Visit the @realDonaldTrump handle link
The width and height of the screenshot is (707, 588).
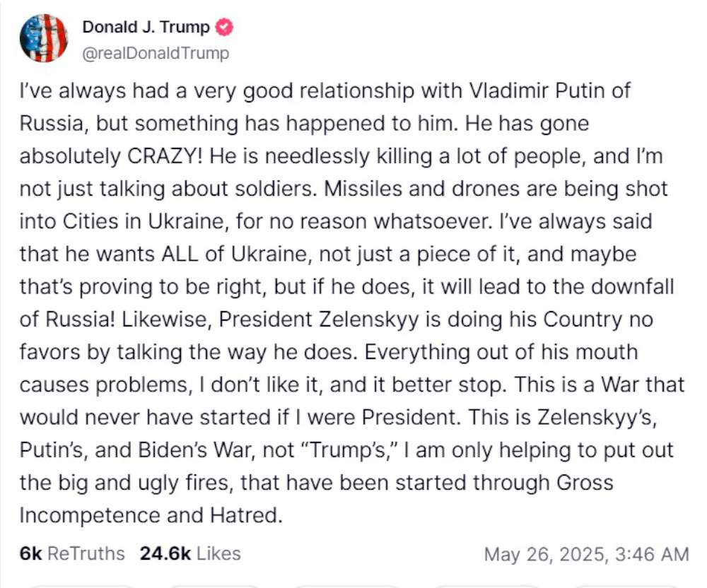coord(156,53)
